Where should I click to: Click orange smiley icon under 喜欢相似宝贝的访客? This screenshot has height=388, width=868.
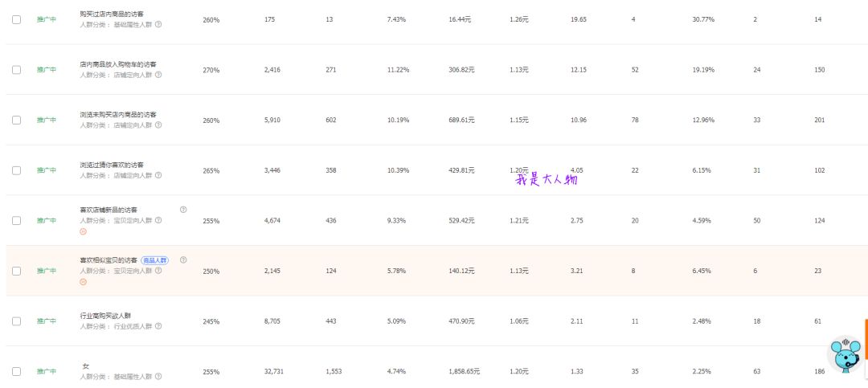coord(83,282)
